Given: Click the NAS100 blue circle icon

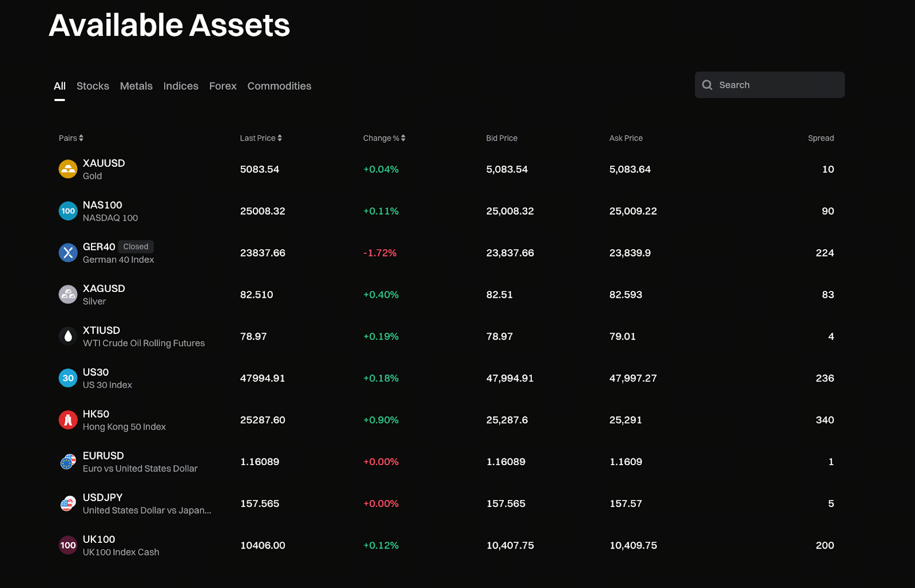Looking at the screenshot, I should [68, 211].
